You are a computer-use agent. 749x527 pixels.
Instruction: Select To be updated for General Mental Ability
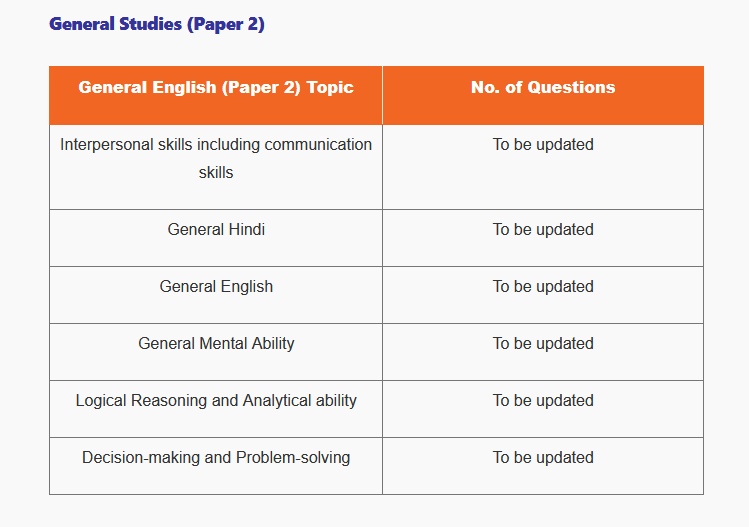click(x=543, y=344)
